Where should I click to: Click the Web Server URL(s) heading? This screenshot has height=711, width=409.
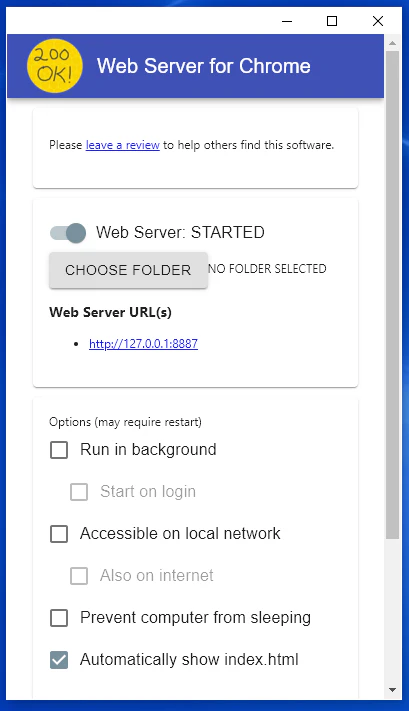coord(110,312)
